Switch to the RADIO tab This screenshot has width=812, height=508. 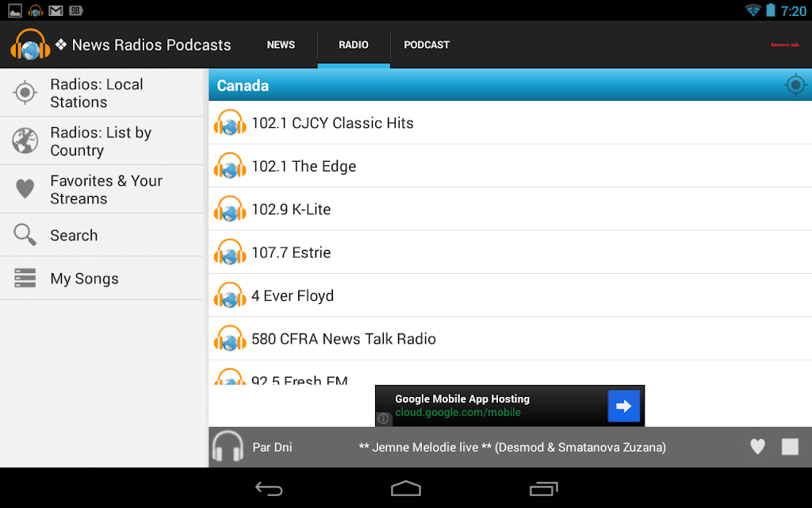click(x=354, y=45)
